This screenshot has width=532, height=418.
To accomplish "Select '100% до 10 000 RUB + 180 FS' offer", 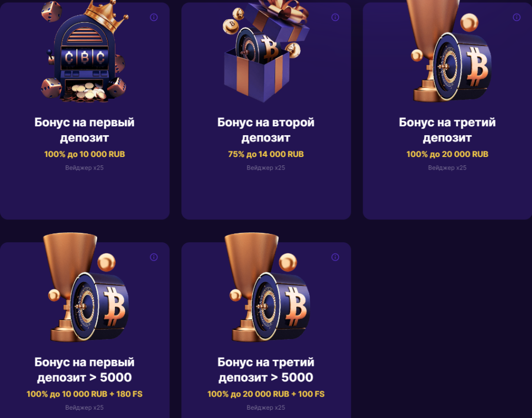I will click(85, 394).
